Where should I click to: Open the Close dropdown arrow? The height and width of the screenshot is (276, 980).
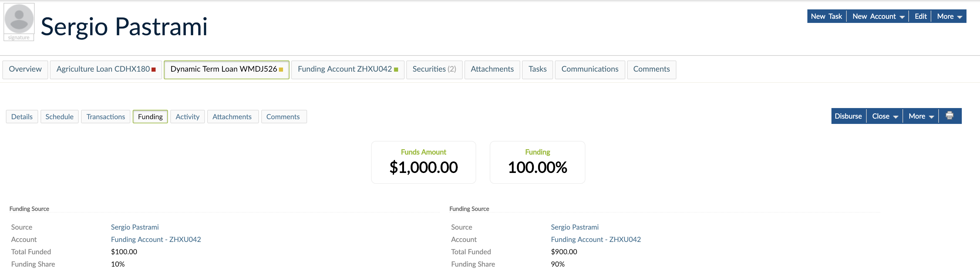coord(896,116)
